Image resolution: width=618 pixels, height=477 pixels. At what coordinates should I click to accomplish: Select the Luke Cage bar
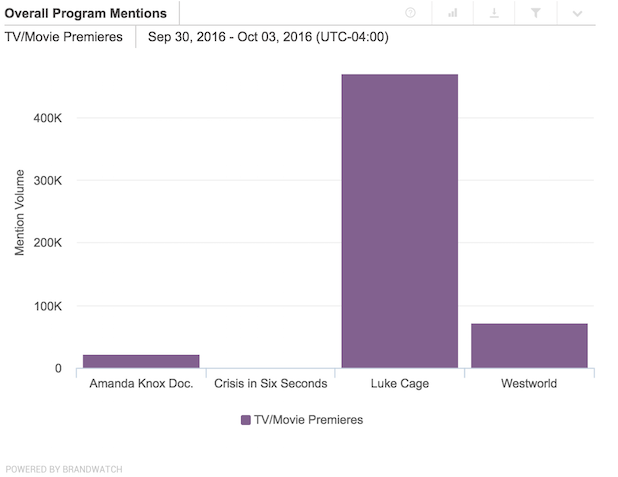[x=399, y=221]
